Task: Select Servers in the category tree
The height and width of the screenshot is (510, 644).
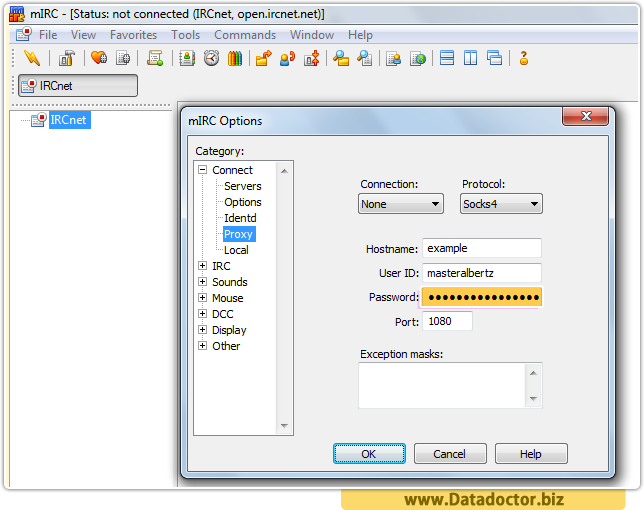Action: coord(243,186)
